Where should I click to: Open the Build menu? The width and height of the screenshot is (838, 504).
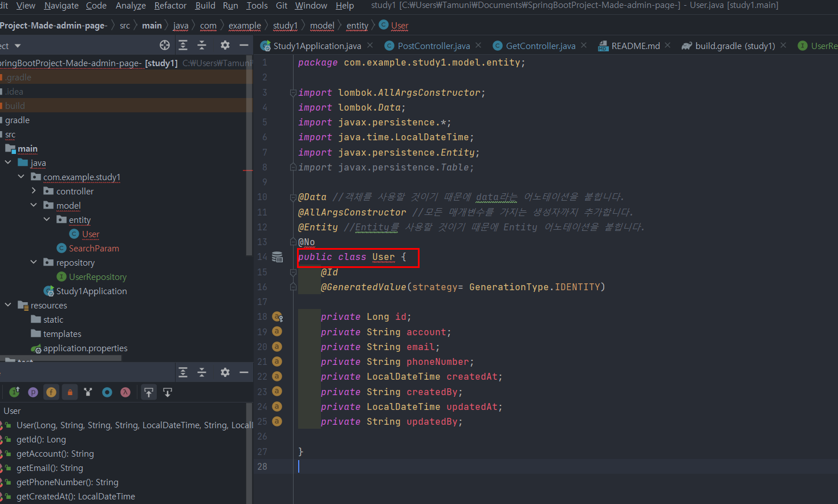coord(205,6)
